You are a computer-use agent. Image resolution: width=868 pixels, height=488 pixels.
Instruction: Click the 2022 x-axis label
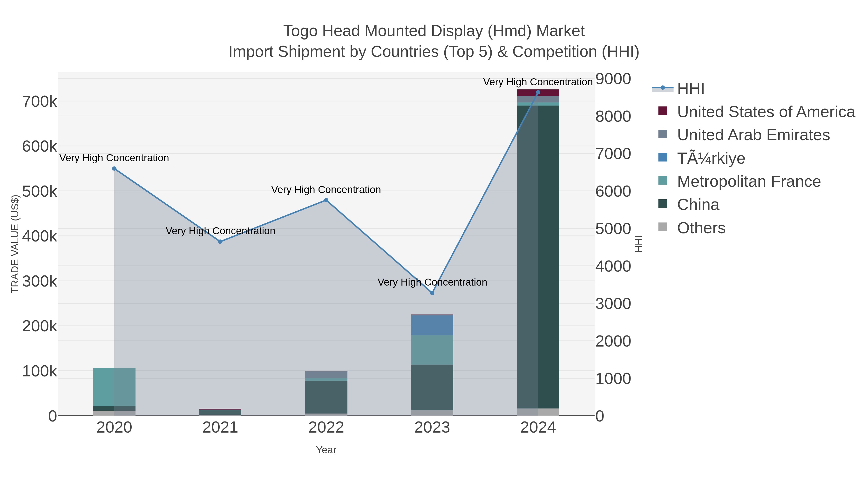tap(326, 428)
